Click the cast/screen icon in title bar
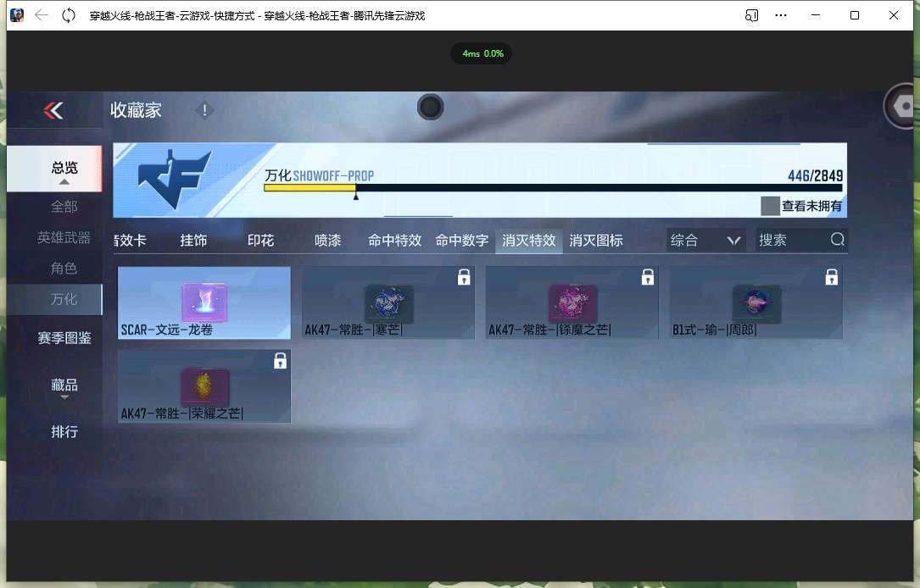 (751, 15)
